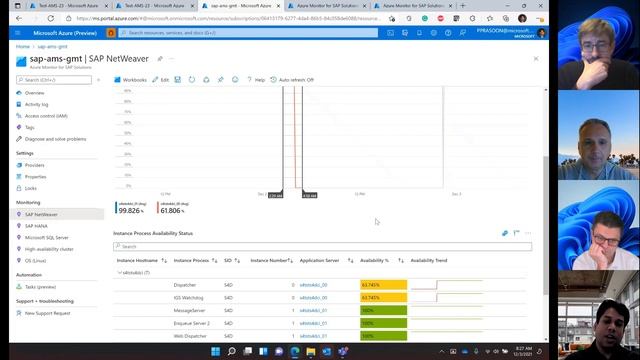Screen dimensions: 640x360
Task: Open the MessageServer row application server link
Action: 313,311
